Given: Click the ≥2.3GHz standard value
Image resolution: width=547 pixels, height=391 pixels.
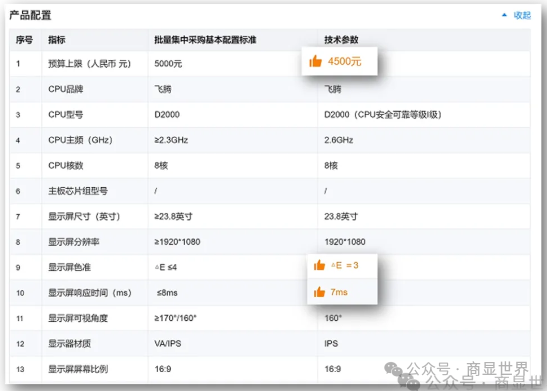Looking at the screenshot, I should click(171, 140).
